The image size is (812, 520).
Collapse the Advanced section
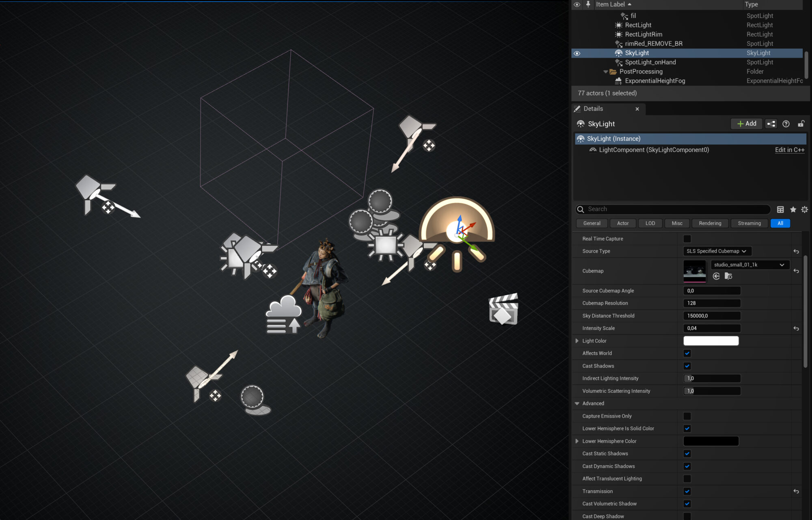(x=577, y=403)
